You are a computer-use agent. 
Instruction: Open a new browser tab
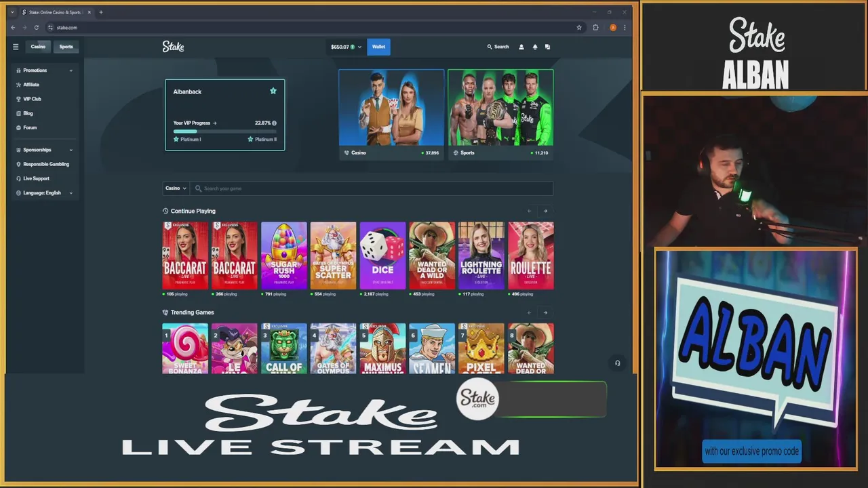(x=101, y=12)
